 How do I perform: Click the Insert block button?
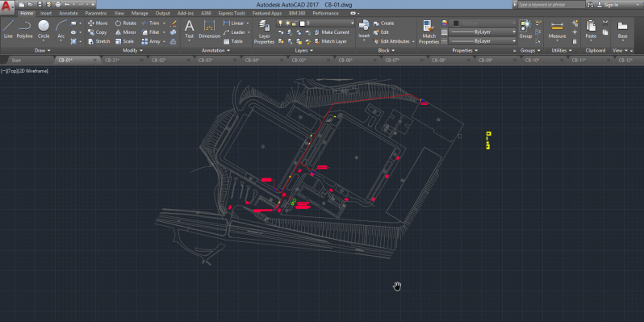pos(364,30)
